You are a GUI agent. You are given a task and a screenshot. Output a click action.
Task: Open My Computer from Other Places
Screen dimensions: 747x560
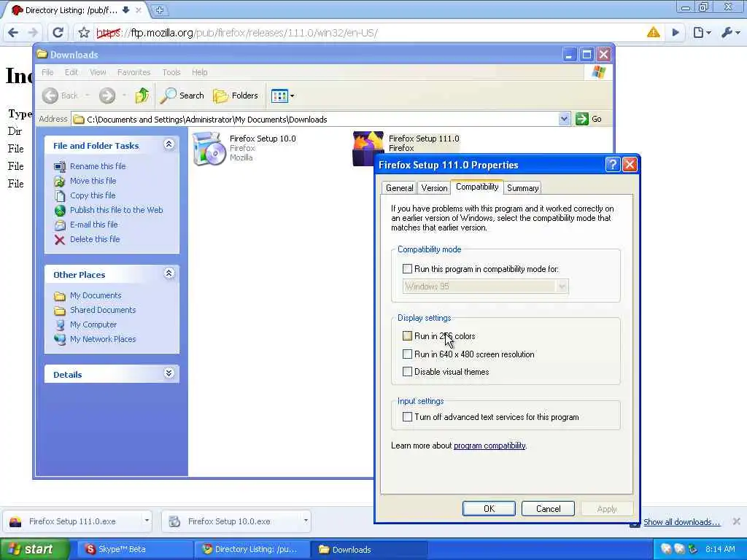(x=93, y=324)
